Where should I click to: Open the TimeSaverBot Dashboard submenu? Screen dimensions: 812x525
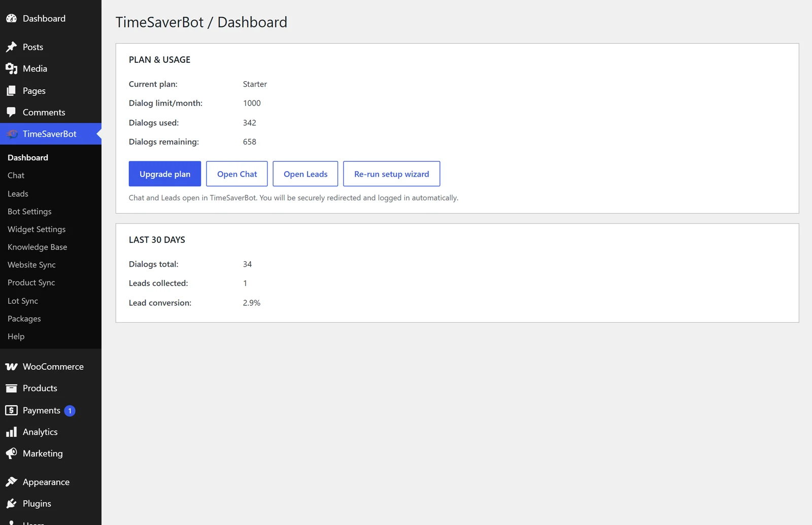[x=28, y=157]
